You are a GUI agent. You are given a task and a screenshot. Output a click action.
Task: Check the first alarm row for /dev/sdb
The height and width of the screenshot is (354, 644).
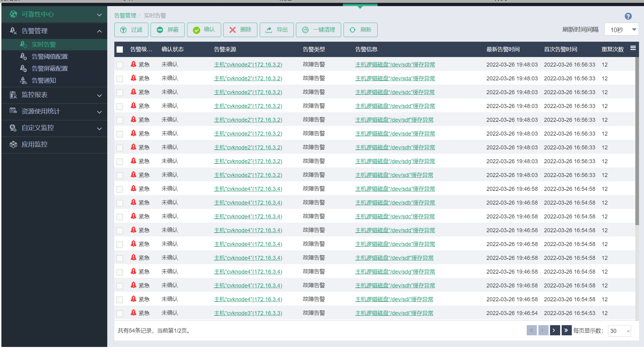click(x=120, y=65)
